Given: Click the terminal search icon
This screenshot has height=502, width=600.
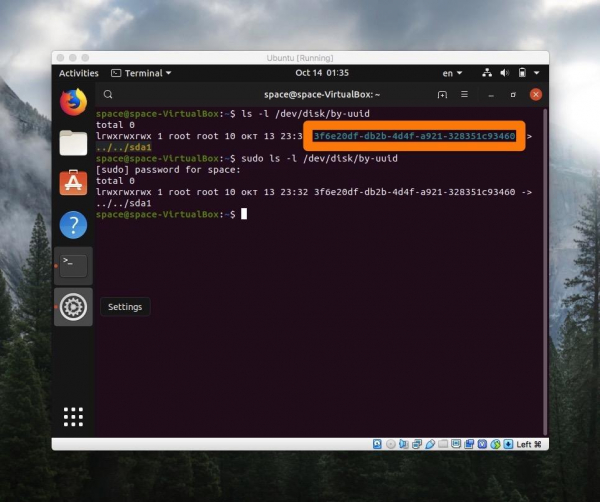Looking at the screenshot, I should click(108, 95).
